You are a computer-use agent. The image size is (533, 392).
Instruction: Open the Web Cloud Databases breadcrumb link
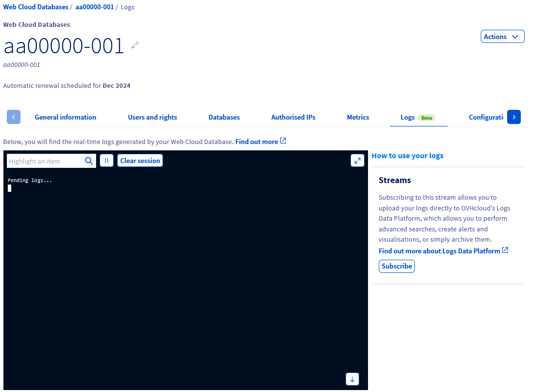point(36,6)
